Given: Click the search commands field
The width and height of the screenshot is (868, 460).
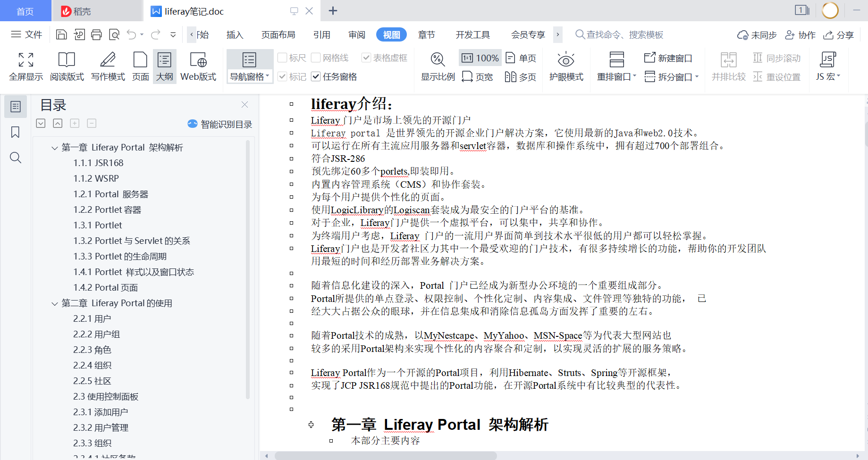Looking at the screenshot, I should [x=619, y=34].
